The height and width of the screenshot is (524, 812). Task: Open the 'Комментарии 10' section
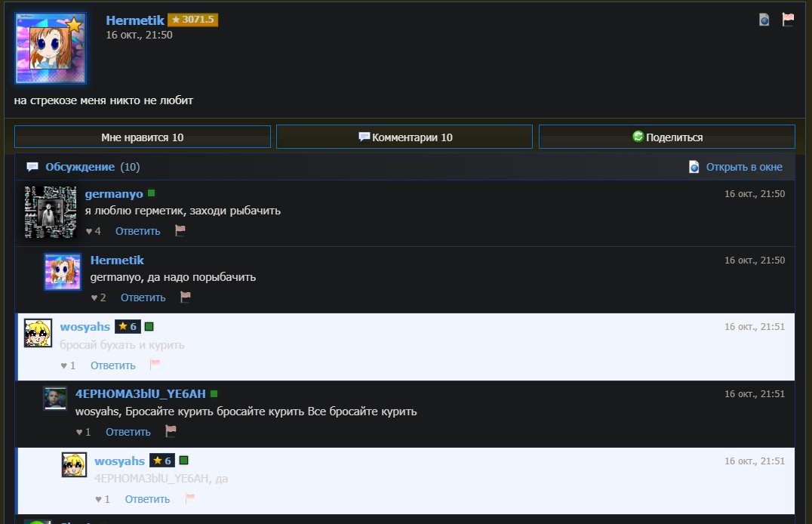[404, 137]
